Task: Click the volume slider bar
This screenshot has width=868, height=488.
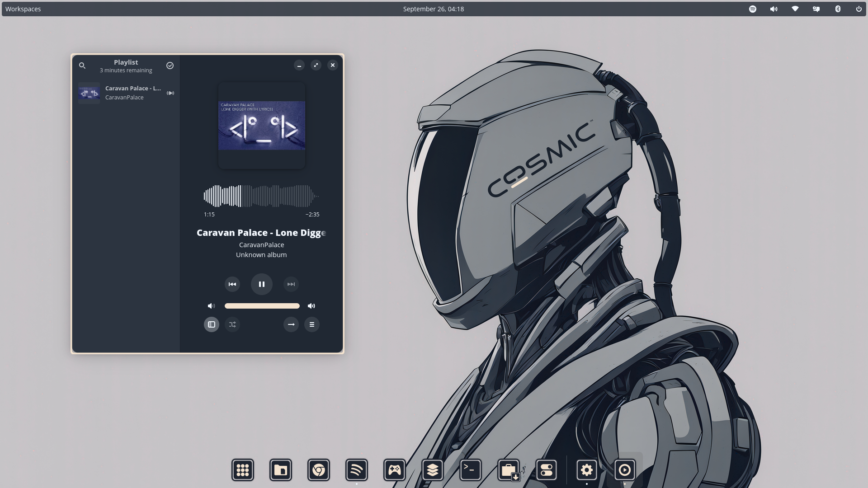Action: pos(262,306)
